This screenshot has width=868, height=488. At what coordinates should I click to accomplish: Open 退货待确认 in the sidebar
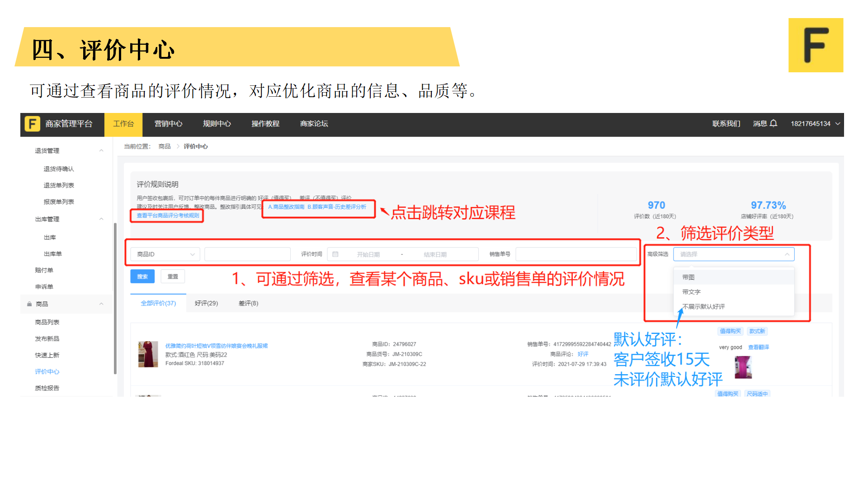[x=59, y=169]
